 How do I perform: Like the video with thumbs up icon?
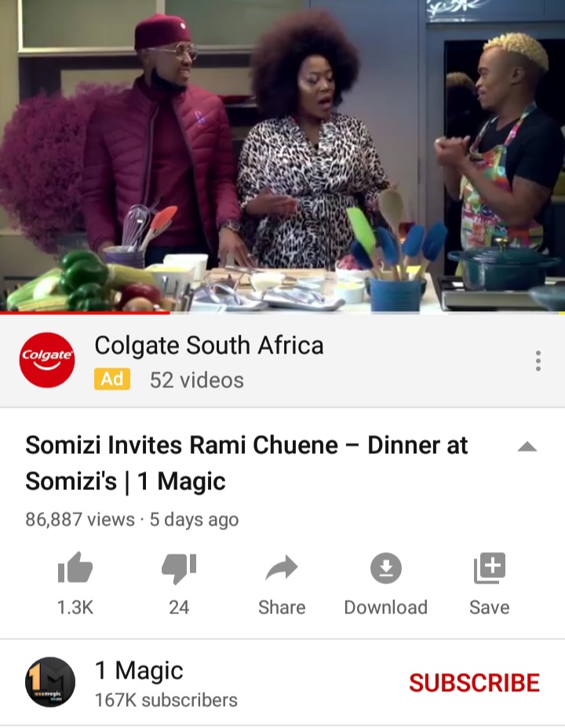pos(75,567)
